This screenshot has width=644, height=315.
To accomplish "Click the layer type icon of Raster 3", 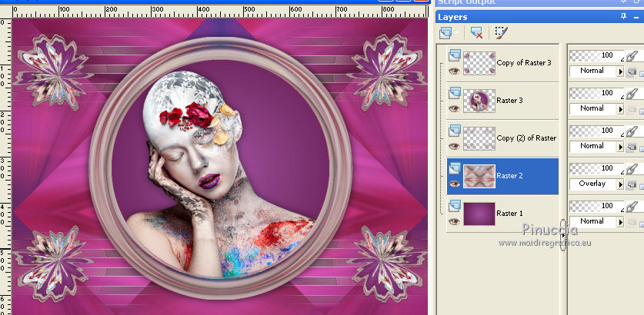I will (454, 93).
